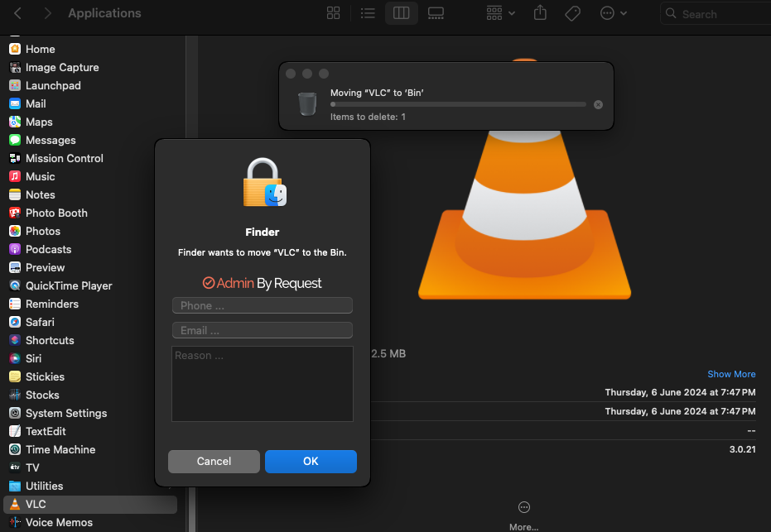Screen dimensions: 771x532
Task: Go back with the Finder back arrow
Action: 17,13
